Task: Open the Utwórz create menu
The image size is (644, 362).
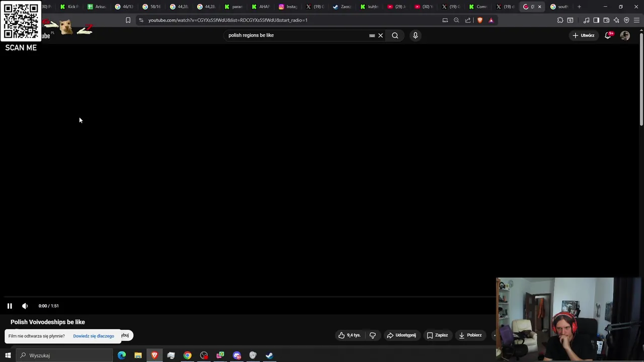Action: click(x=584, y=35)
